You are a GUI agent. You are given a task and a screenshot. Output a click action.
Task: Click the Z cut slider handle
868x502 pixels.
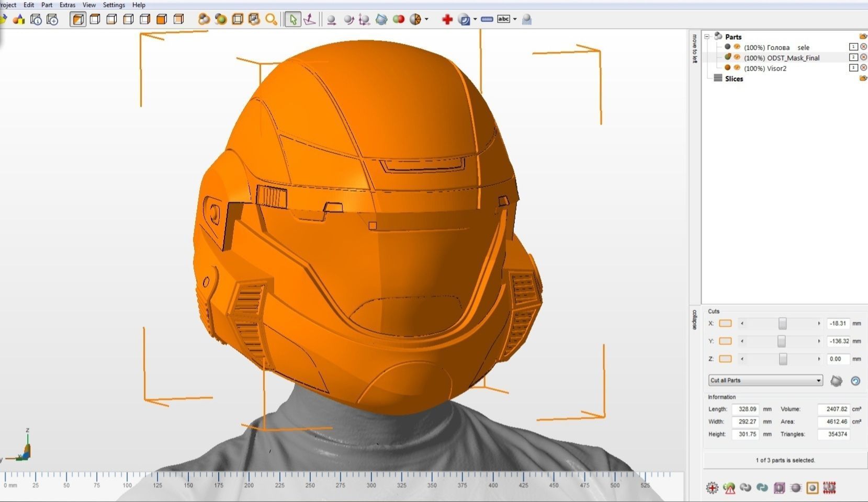tap(783, 359)
